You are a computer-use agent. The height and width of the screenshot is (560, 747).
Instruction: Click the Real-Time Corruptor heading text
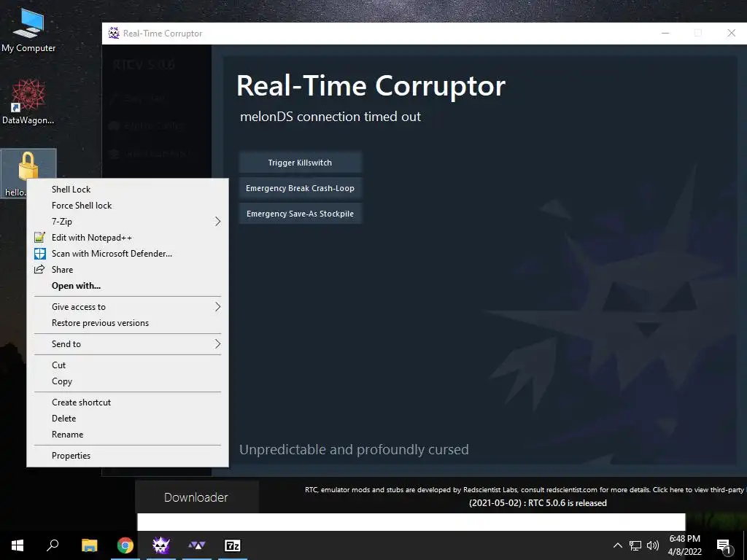[x=371, y=86]
